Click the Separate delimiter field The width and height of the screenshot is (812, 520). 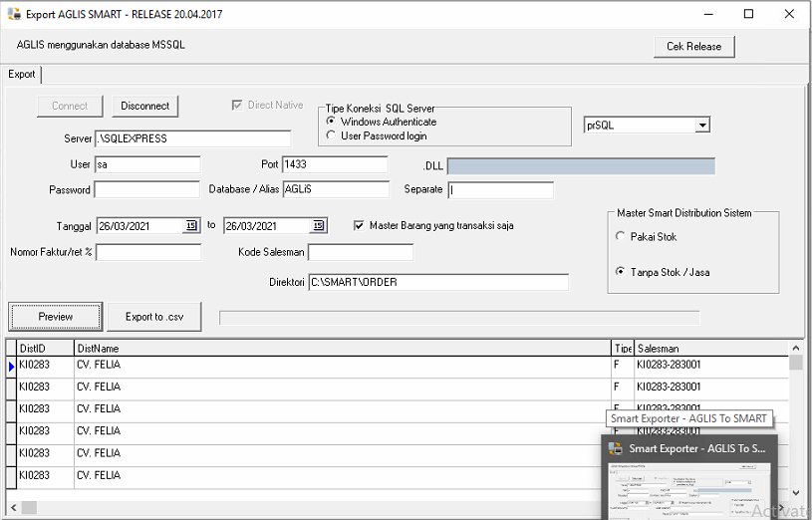point(501,190)
